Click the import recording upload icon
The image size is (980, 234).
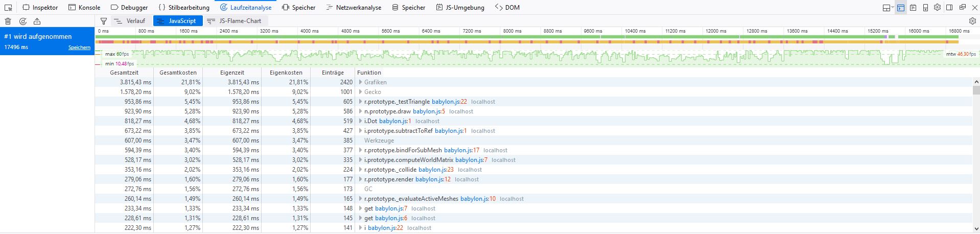click(37, 21)
